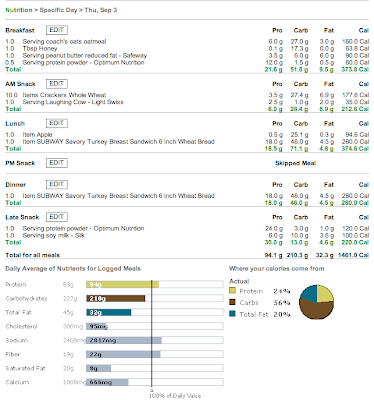Viewport: 374px width, 400px height.
Task: Select the 'Item Apple' lunch entry
Action: [x=187, y=135]
